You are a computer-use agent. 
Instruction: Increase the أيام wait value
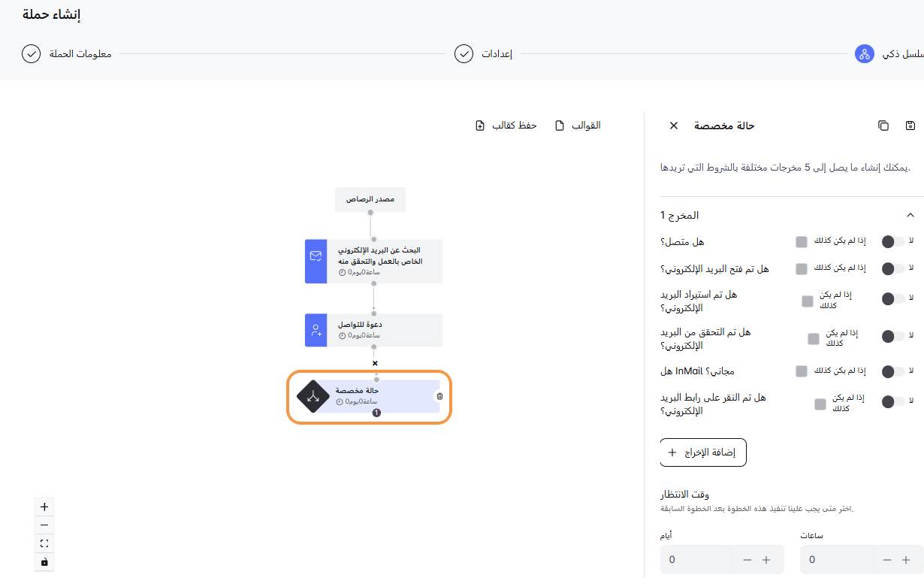pyautogui.click(x=766, y=560)
